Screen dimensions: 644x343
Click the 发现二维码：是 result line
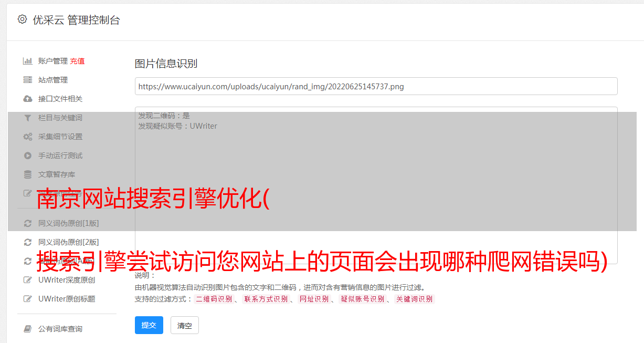(164, 116)
